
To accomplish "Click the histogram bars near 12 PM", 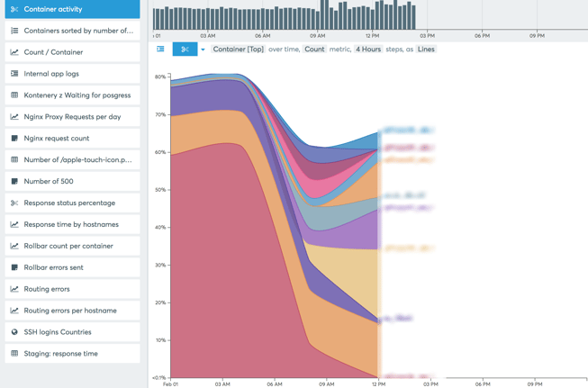I will pyautogui.click(x=373, y=16).
